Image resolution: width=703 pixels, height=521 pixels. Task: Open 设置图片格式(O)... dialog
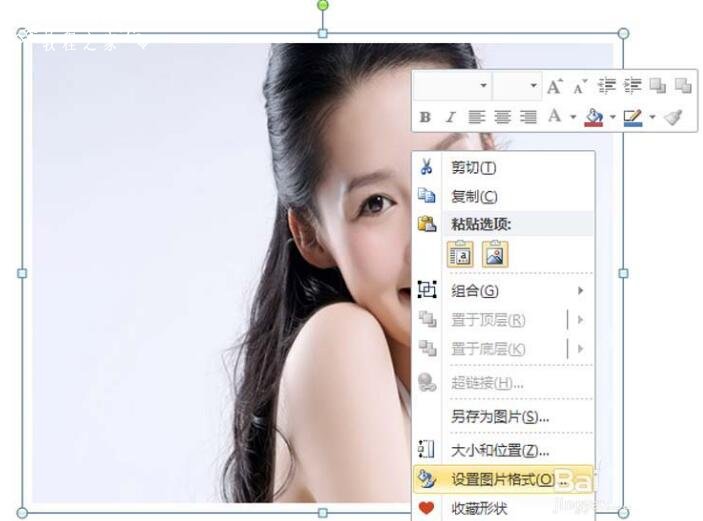(503, 479)
